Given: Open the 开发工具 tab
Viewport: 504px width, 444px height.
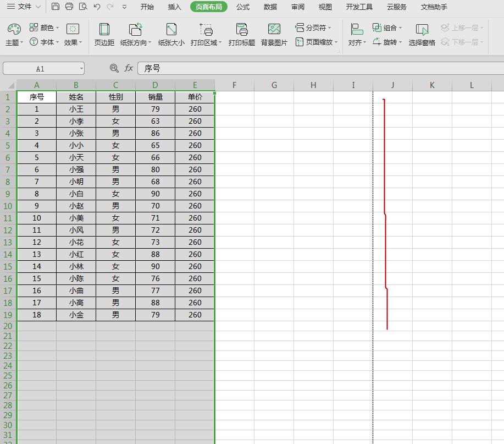Looking at the screenshot, I should (359, 7).
